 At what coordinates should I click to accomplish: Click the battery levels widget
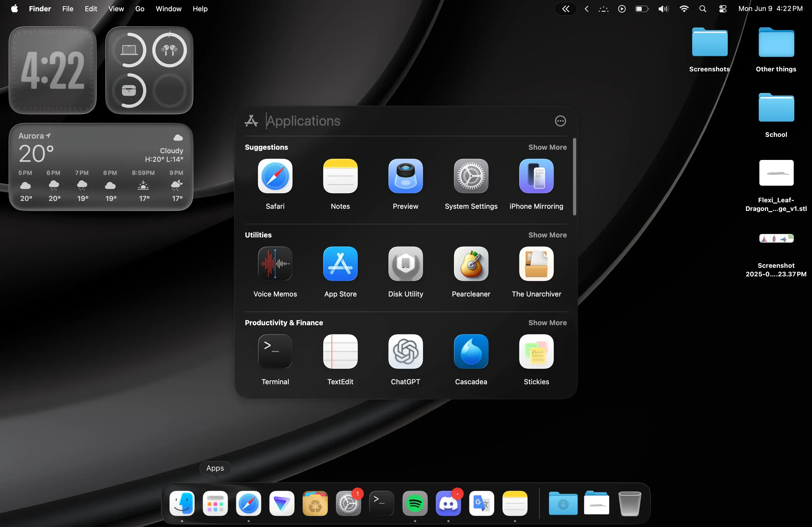(149, 70)
